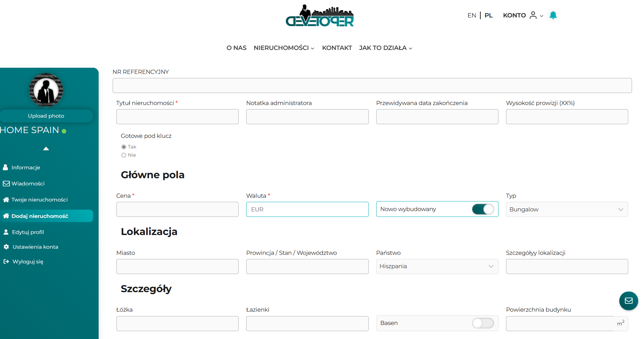644x339 pixels.
Task: Click the account user icon
Action: point(533,15)
